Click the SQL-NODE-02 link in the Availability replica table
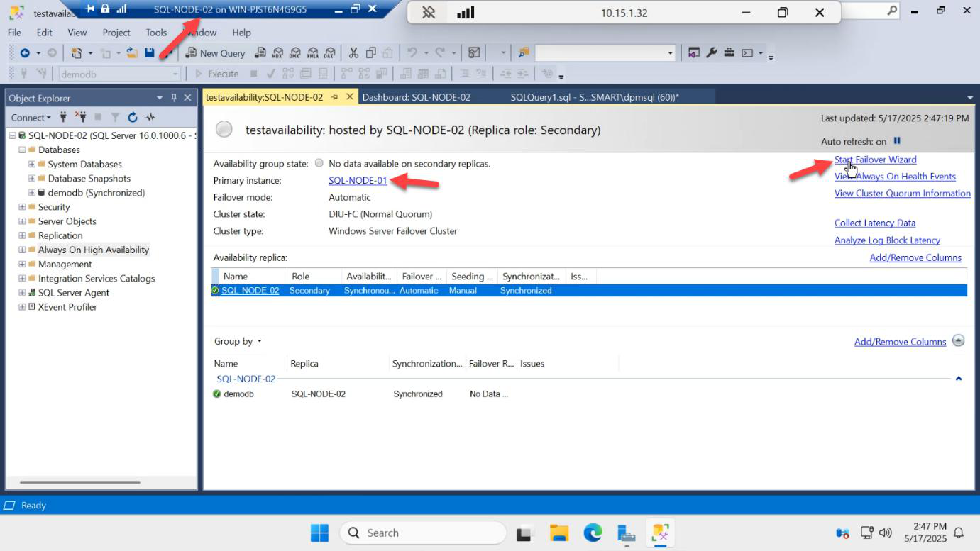This screenshot has width=980, height=551. 250,290
